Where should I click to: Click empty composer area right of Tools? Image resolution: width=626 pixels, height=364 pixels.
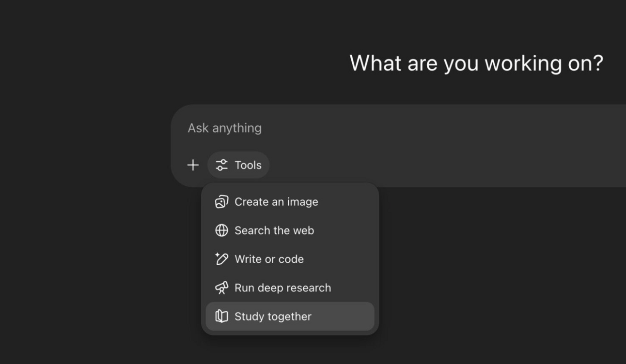(x=436, y=165)
